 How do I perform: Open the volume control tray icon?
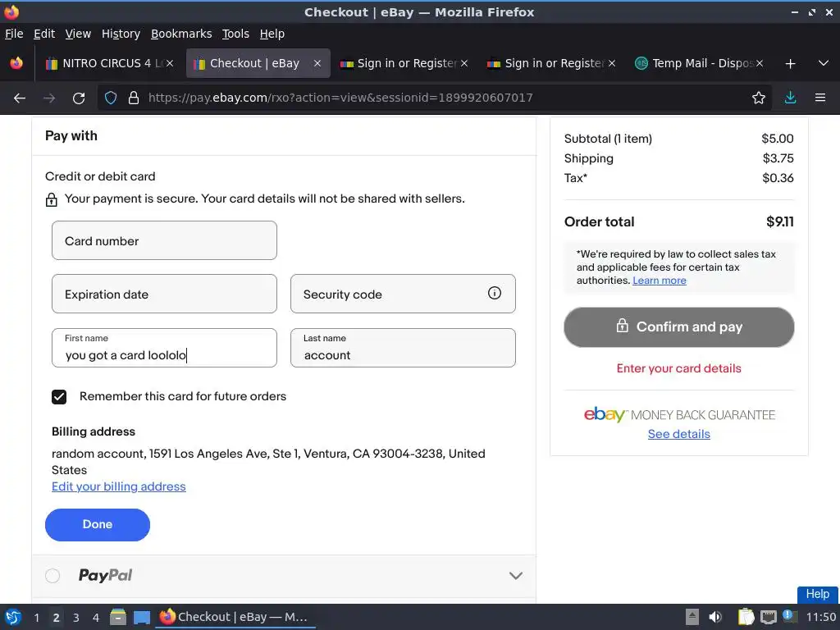tap(715, 617)
